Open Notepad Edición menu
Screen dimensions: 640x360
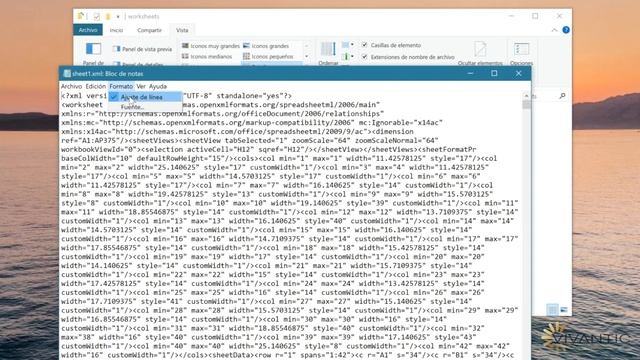click(x=96, y=86)
